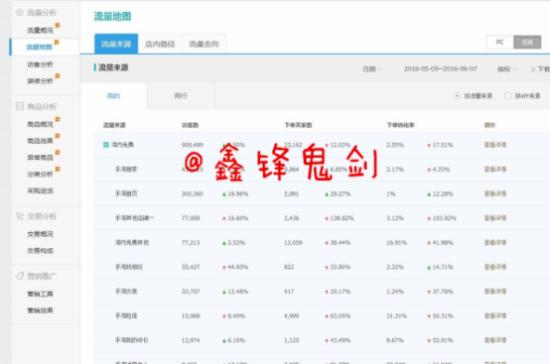Click the 交易分析 shopping cart icon

click(x=20, y=216)
